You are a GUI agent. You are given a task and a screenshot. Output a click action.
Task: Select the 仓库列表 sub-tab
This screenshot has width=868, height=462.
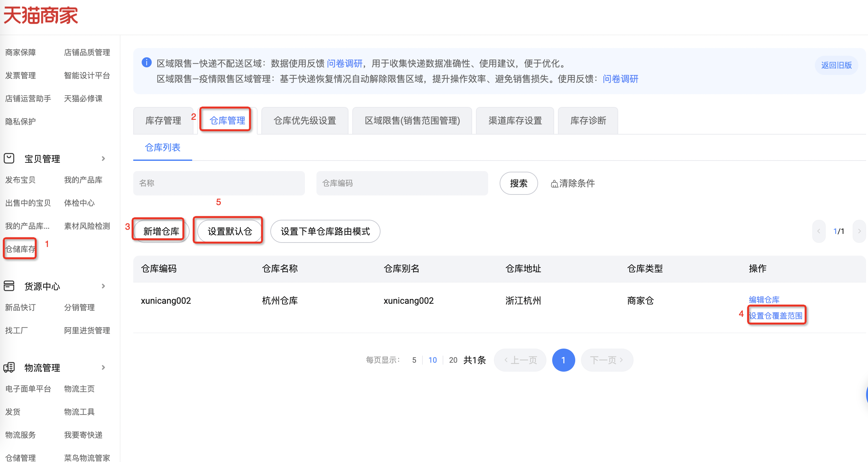tap(162, 148)
